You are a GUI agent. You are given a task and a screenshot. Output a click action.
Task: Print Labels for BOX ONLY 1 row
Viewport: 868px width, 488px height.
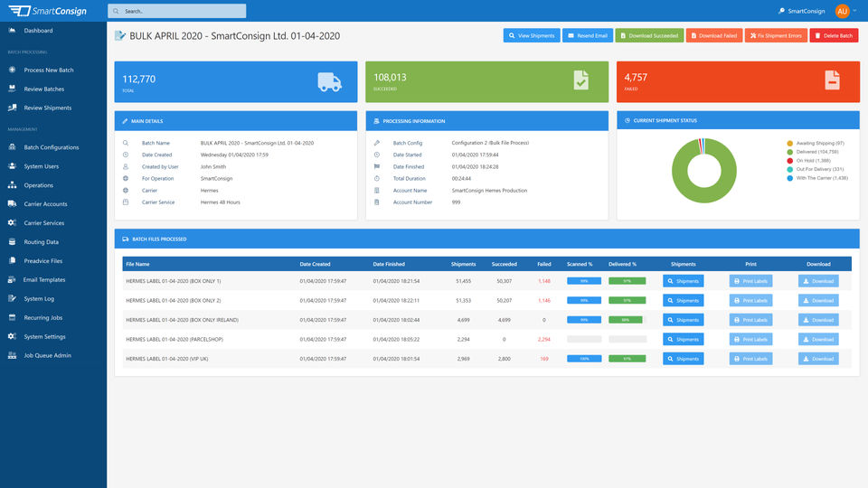click(x=750, y=281)
